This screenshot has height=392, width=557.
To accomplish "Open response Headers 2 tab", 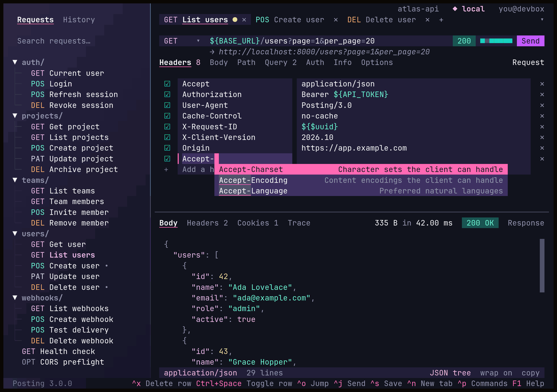I will click(x=207, y=223).
